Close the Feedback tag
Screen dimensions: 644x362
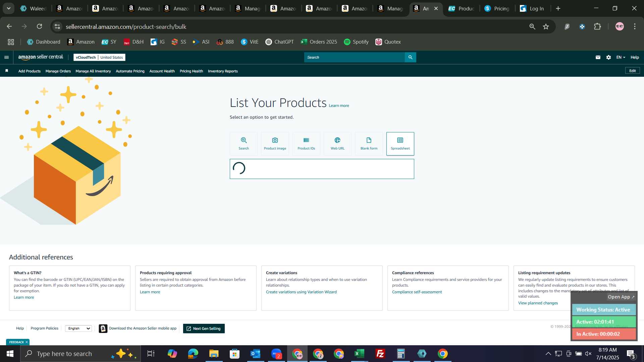[x=26, y=342]
